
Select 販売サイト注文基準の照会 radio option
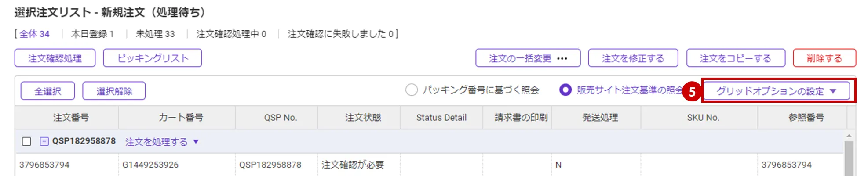[x=565, y=90]
